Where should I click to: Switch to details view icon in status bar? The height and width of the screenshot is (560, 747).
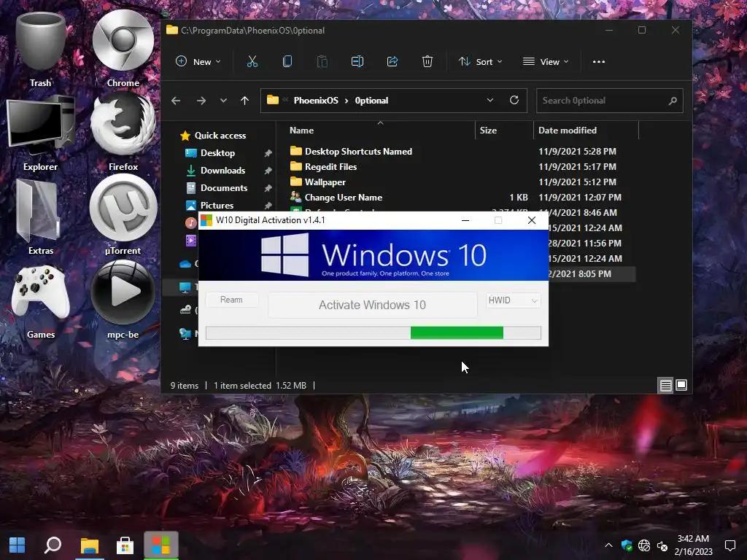coord(665,385)
